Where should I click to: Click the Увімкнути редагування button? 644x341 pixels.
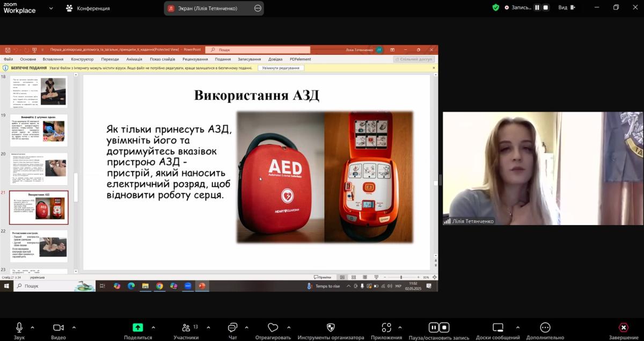[x=281, y=68]
